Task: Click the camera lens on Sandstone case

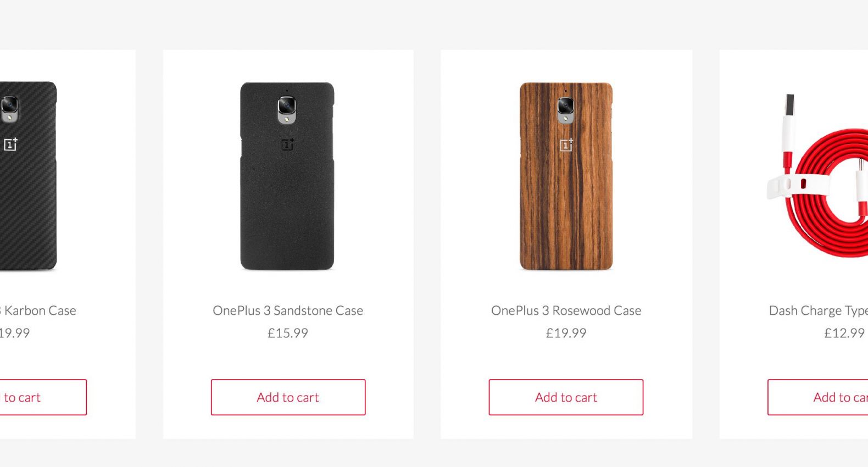Action: [287, 105]
